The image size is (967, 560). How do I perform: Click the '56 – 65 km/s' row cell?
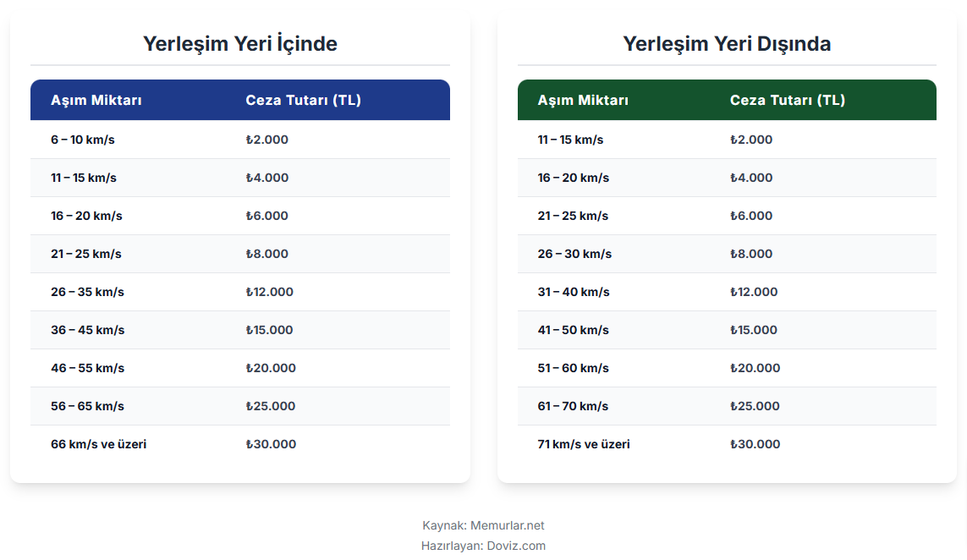tap(87, 406)
